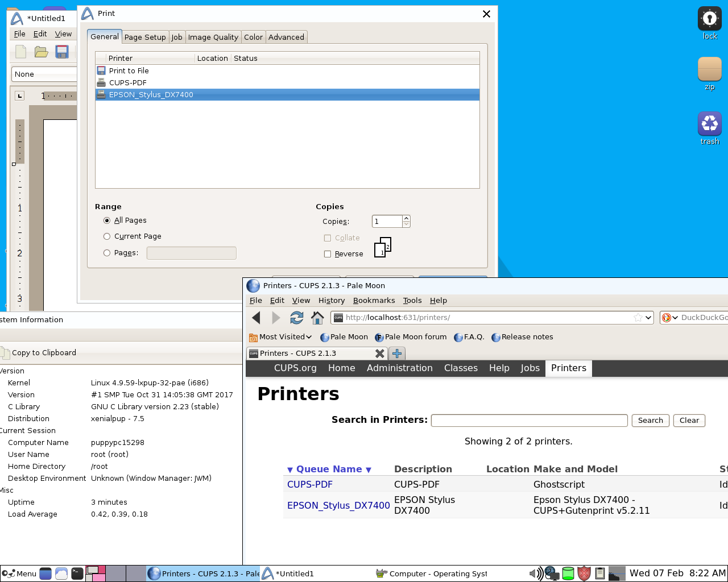Viewport: 728px width, 582px height.
Task: Click the new document icon in AbiWord toolbar
Action: click(21, 52)
